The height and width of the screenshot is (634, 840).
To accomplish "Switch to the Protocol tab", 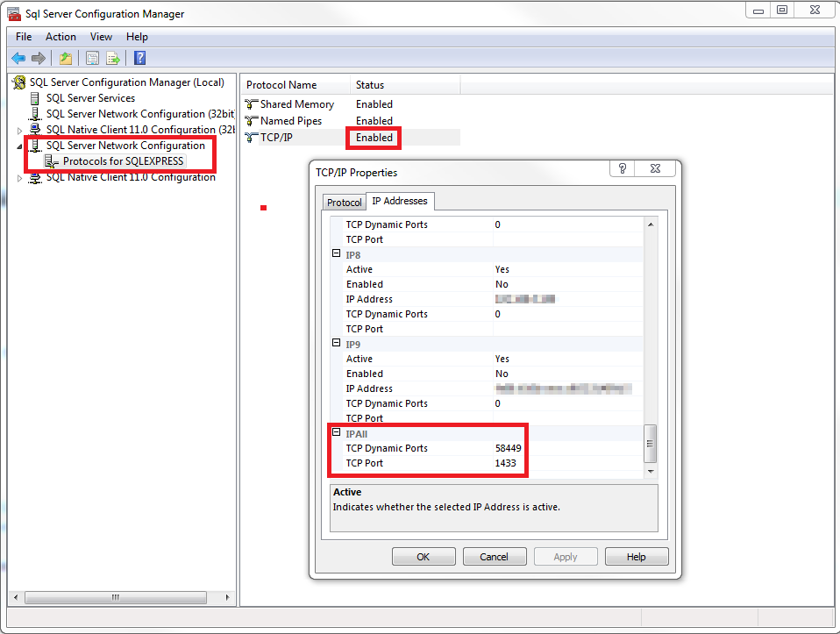I will tap(344, 202).
